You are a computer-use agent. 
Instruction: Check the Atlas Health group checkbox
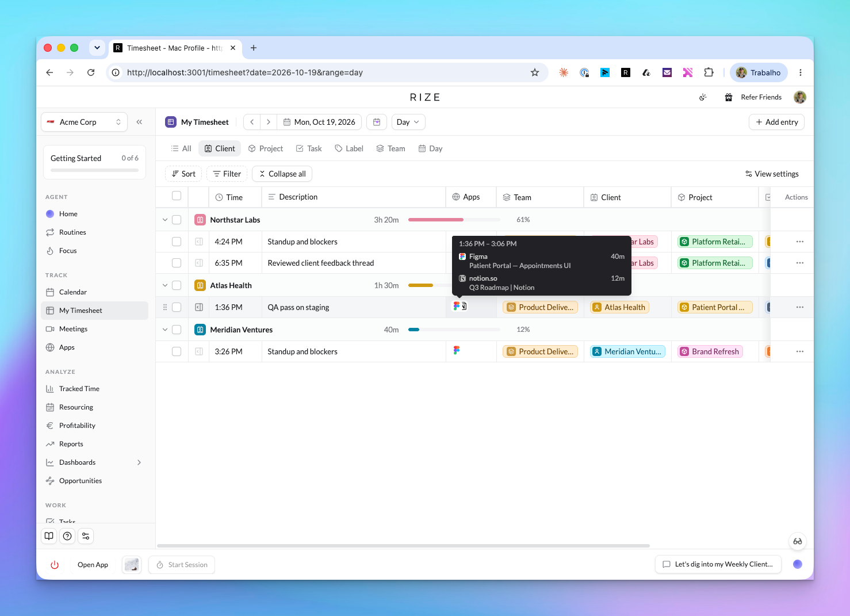click(177, 285)
